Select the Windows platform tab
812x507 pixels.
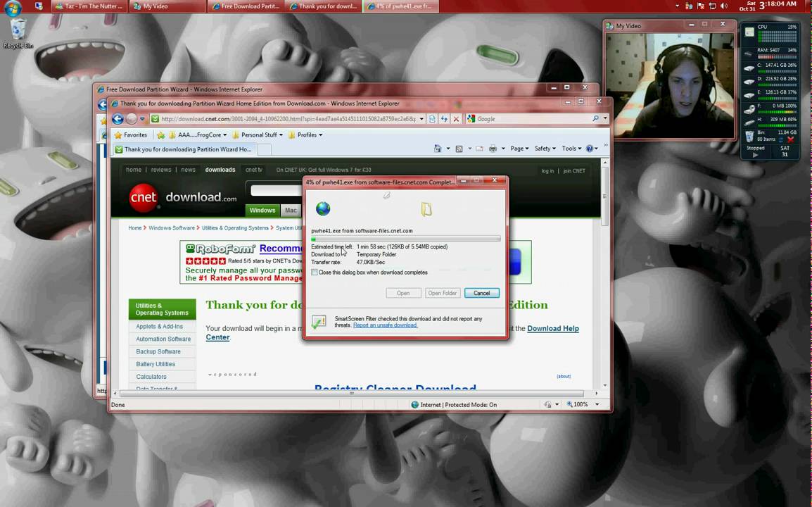coord(262,211)
